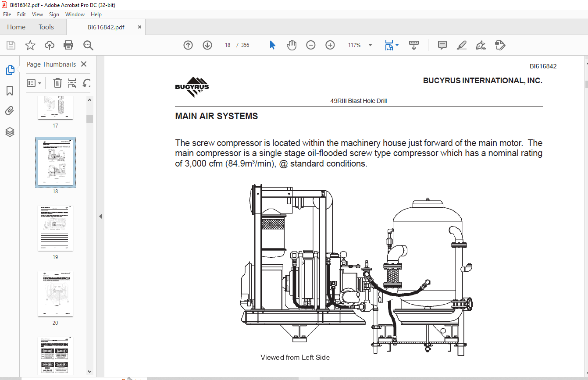
Task: Switch to the Tools tab
Action: [x=46, y=27]
